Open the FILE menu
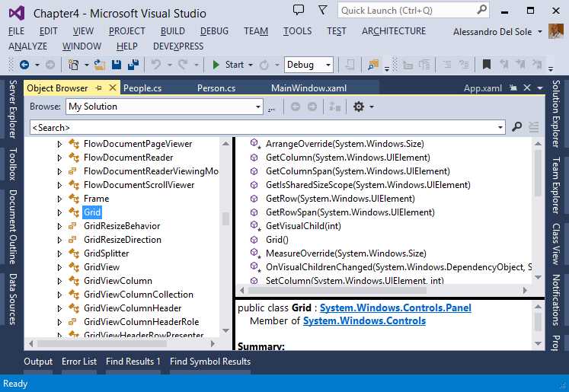The height and width of the screenshot is (392, 569). point(16,31)
